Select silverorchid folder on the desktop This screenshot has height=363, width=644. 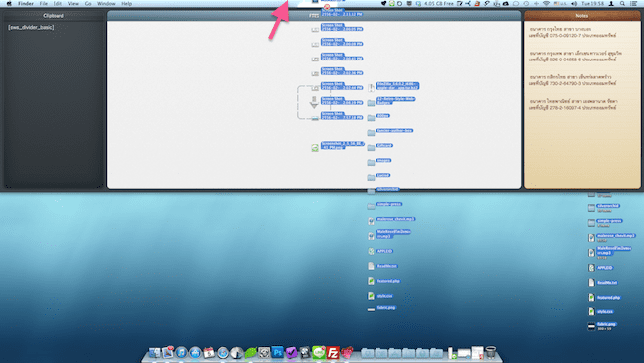603,208
